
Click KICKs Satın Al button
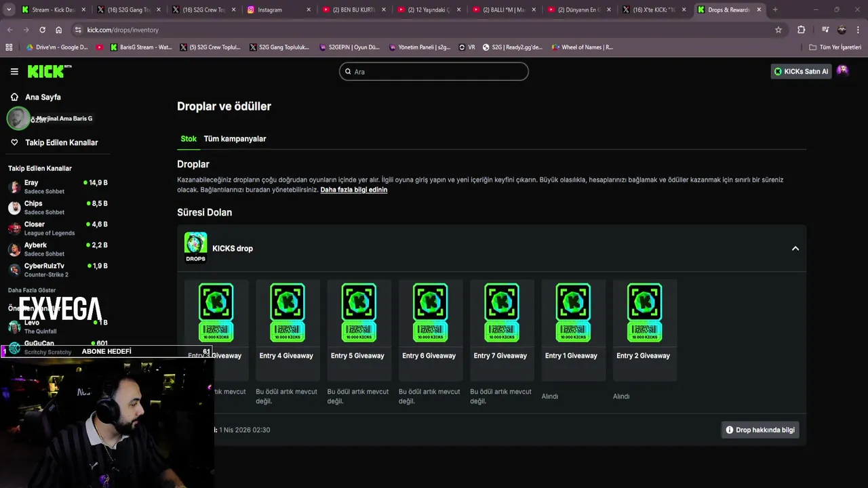pos(801,71)
